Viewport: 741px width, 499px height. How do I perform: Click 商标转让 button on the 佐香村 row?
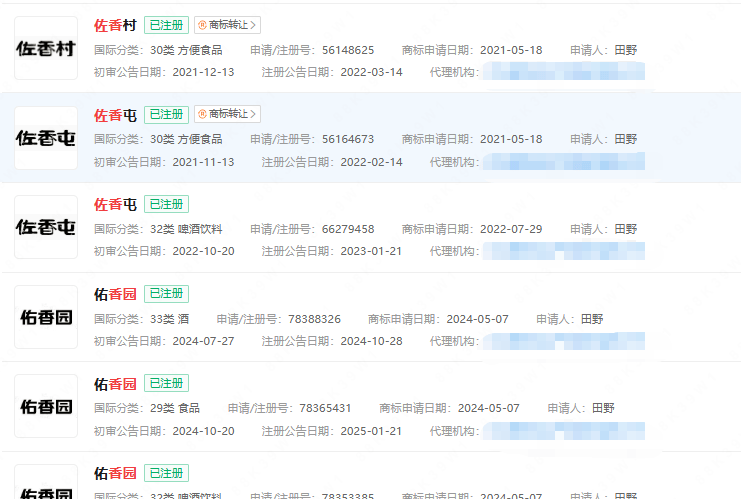tap(227, 25)
